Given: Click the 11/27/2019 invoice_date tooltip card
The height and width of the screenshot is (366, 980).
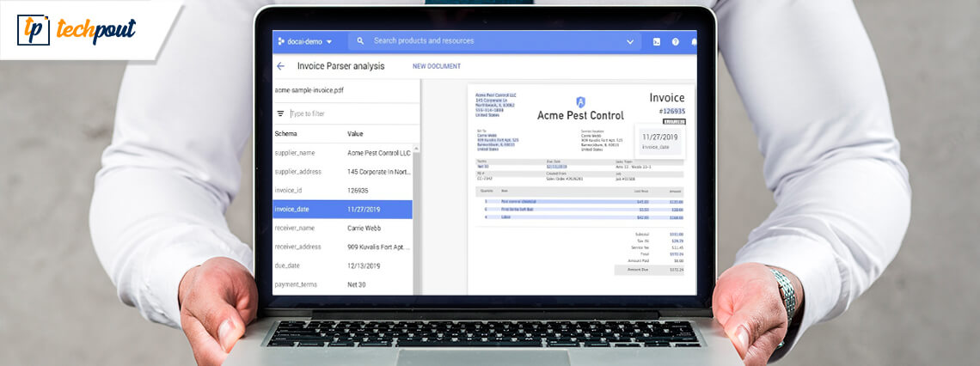Looking at the screenshot, I should [x=661, y=141].
